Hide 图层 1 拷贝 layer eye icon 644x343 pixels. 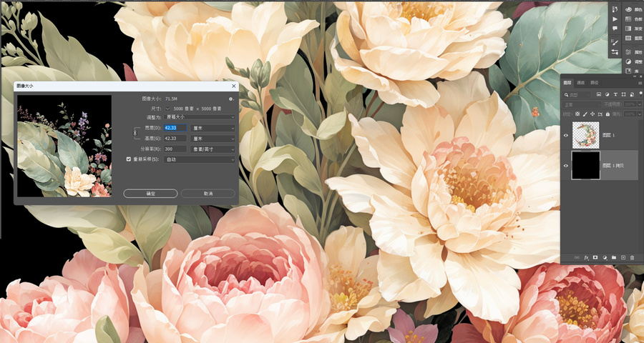566,165
